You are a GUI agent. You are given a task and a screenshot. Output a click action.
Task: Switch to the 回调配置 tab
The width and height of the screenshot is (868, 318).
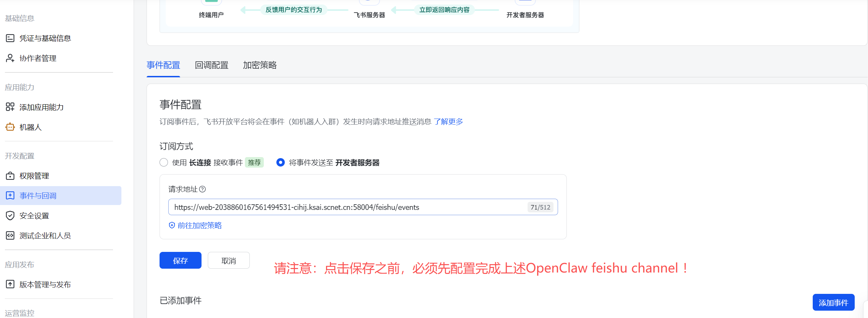pos(211,65)
